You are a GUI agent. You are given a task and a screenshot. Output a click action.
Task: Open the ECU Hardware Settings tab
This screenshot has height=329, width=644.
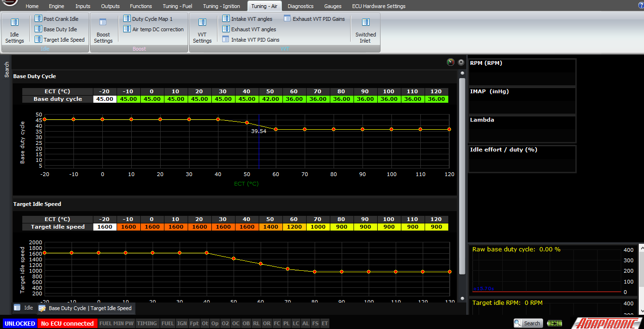[379, 6]
